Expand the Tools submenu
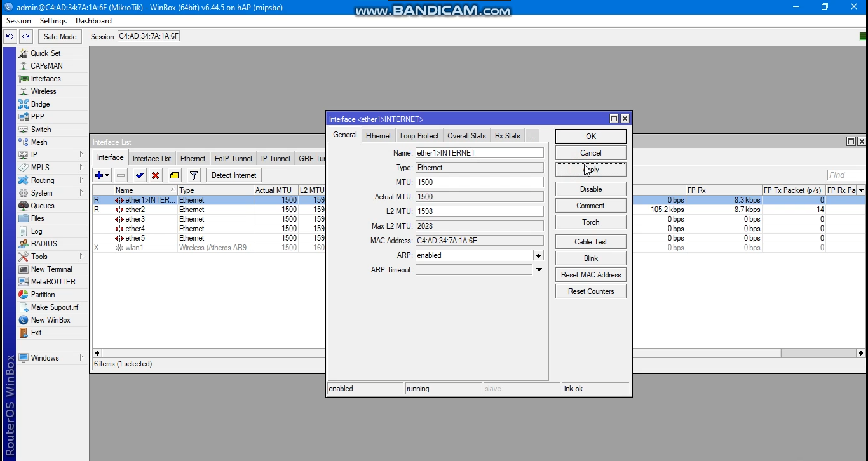 (x=81, y=256)
